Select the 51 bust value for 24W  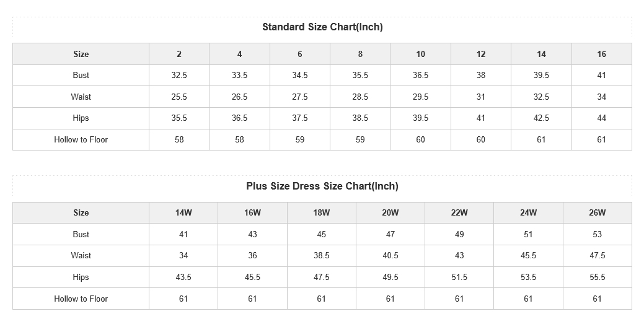528,234
